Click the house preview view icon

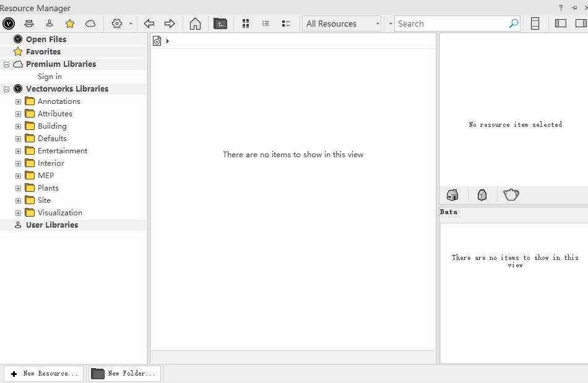point(452,195)
